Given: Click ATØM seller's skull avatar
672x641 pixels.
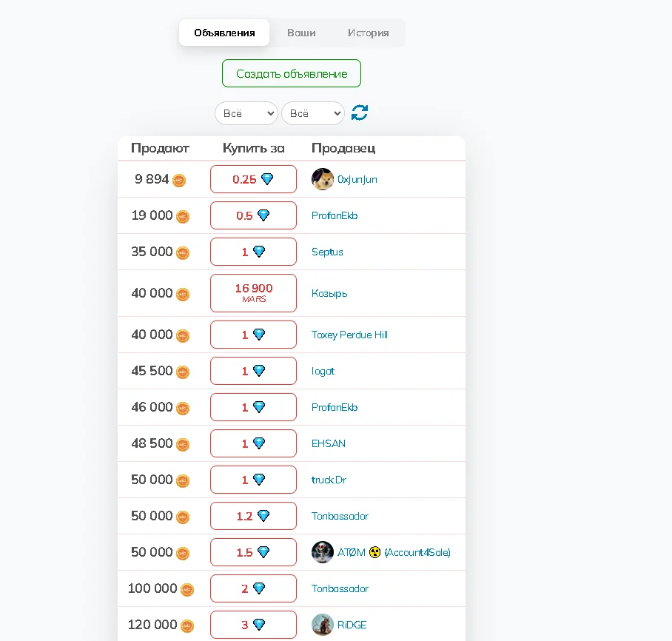Looking at the screenshot, I should point(322,552).
